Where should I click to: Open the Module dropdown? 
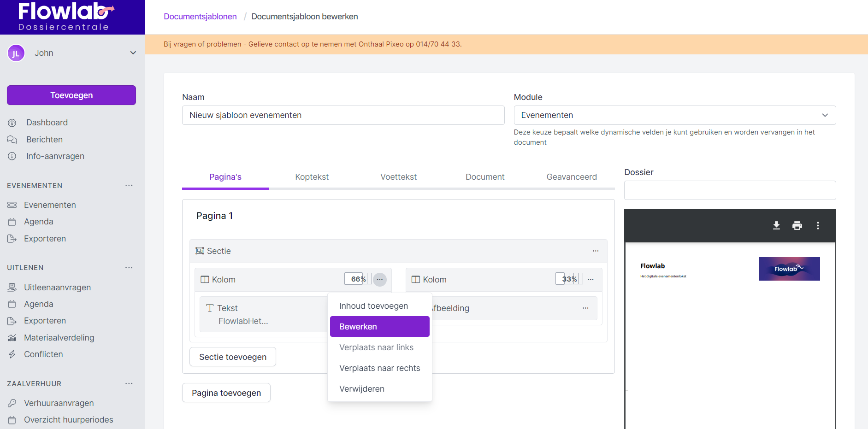674,115
